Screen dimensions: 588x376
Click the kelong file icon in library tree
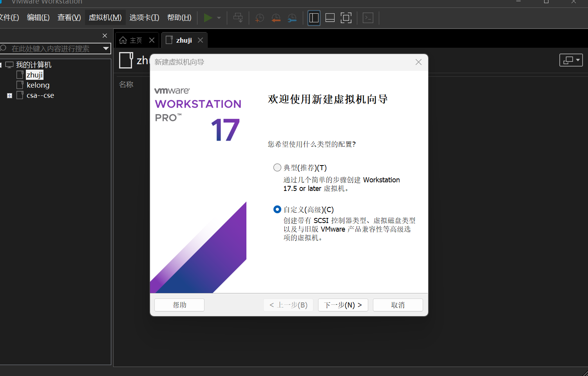[20, 85]
